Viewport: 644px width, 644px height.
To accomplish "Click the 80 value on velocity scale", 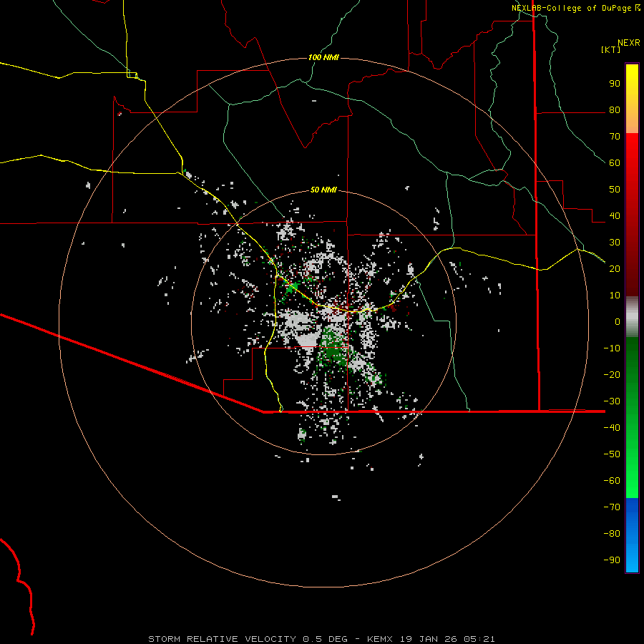I will click(615, 110).
